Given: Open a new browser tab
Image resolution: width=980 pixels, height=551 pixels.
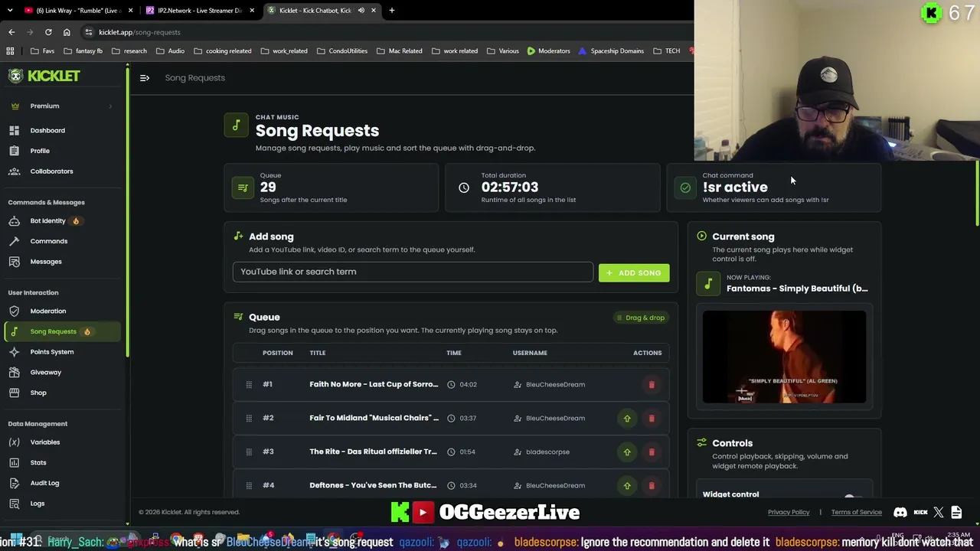Looking at the screenshot, I should coord(392,11).
